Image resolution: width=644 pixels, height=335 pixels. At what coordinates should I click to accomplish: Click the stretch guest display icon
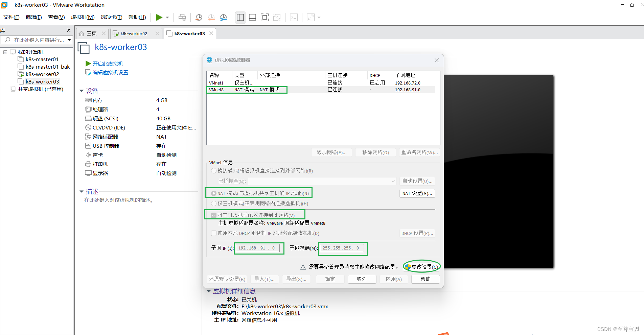[x=310, y=17]
